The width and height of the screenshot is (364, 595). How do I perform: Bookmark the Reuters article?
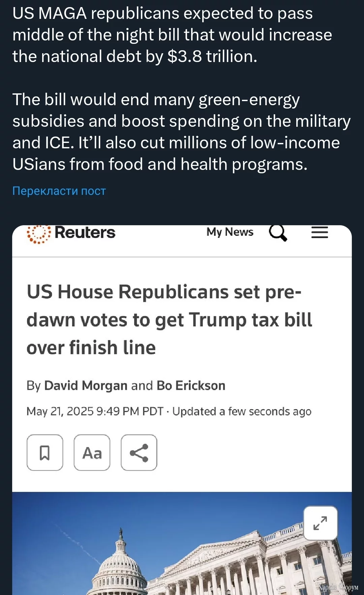click(45, 452)
